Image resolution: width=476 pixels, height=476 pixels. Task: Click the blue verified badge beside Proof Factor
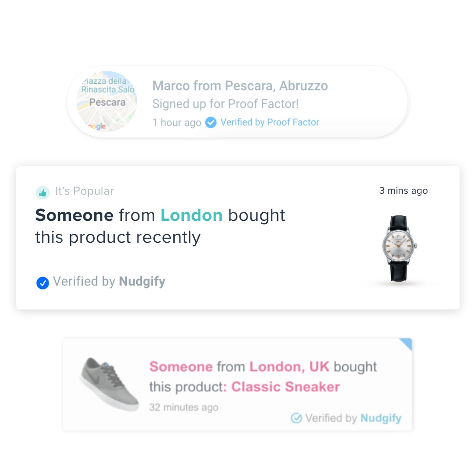[x=211, y=123]
